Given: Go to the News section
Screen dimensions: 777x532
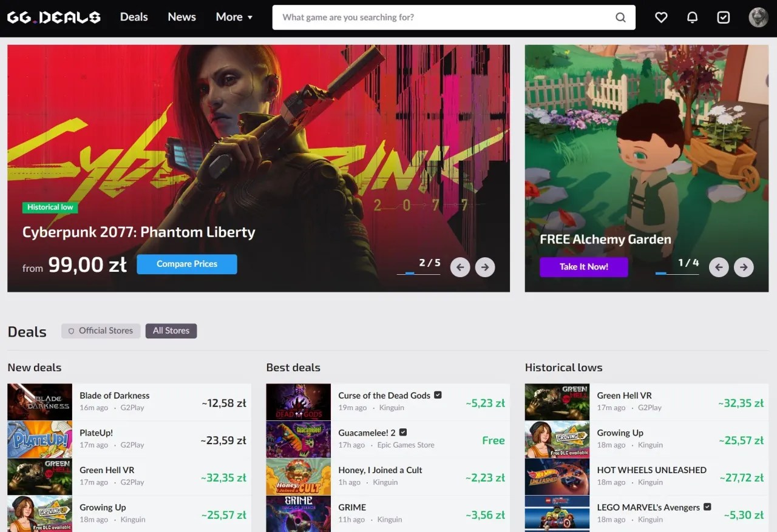Looking at the screenshot, I should [182, 17].
